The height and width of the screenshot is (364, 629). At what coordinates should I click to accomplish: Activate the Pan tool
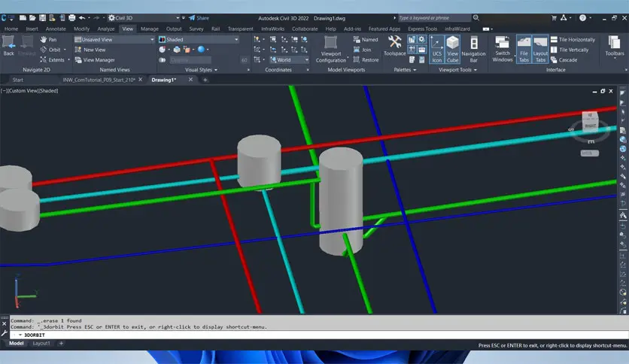click(49, 39)
